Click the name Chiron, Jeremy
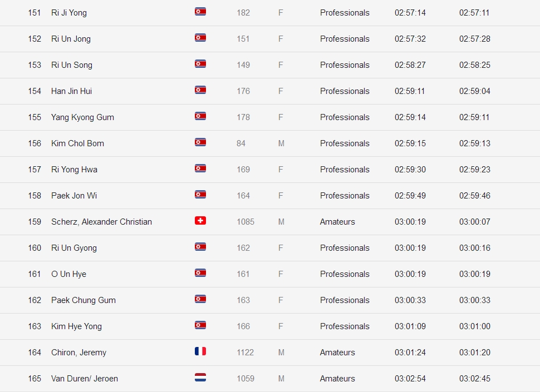The image size is (540, 392). click(x=78, y=353)
